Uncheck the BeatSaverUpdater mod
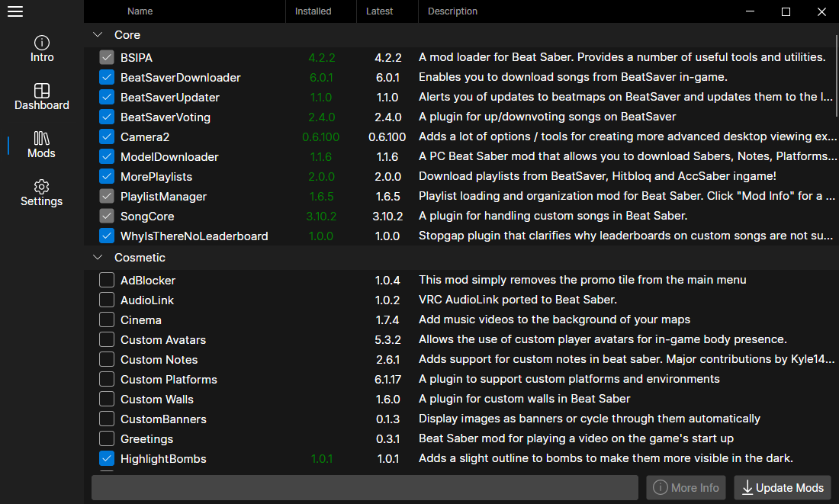 point(107,97)
